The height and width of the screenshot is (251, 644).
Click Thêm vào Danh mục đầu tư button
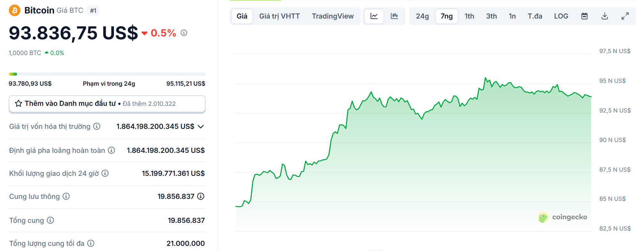pos(107,104)
